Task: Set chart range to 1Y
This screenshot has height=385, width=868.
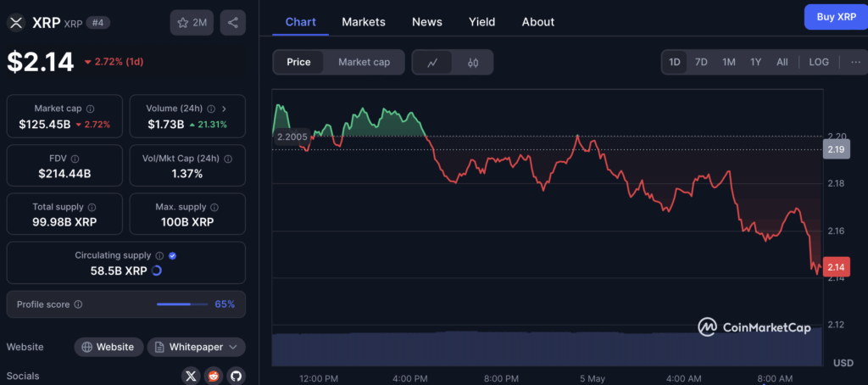Action: point(755,62)
